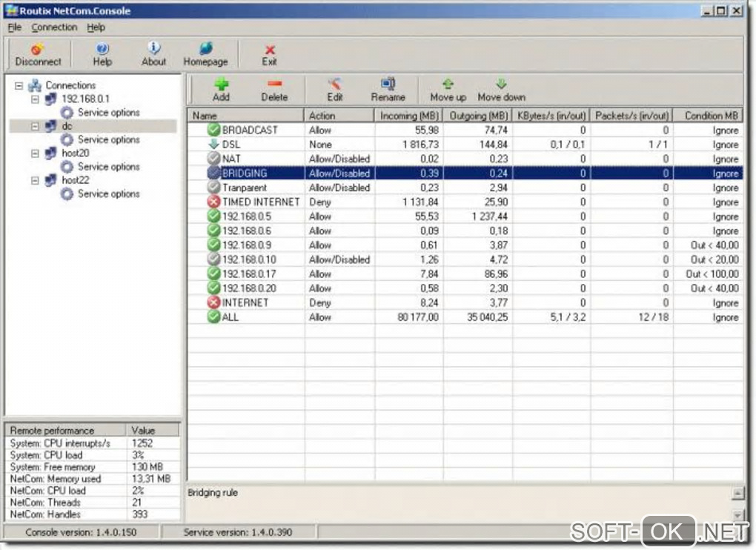756x550 pixels.
Task: Open the Homepage globe icon
Action: click(206, 48)
